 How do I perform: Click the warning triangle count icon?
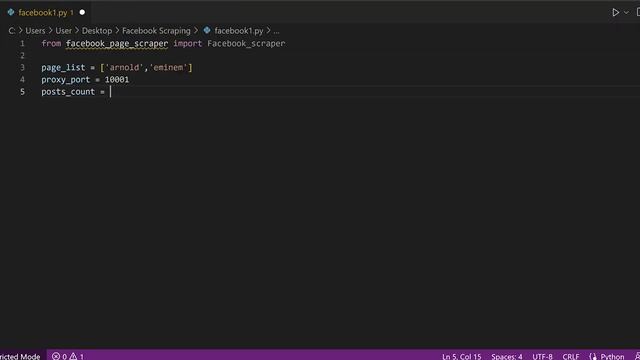click(x=76, y=356)
